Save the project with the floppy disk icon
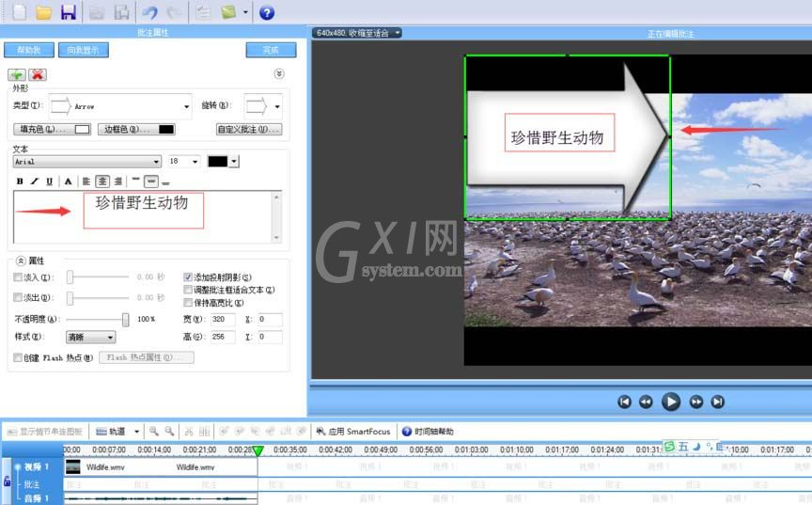The image size is (812, 505). click(69, 12)
